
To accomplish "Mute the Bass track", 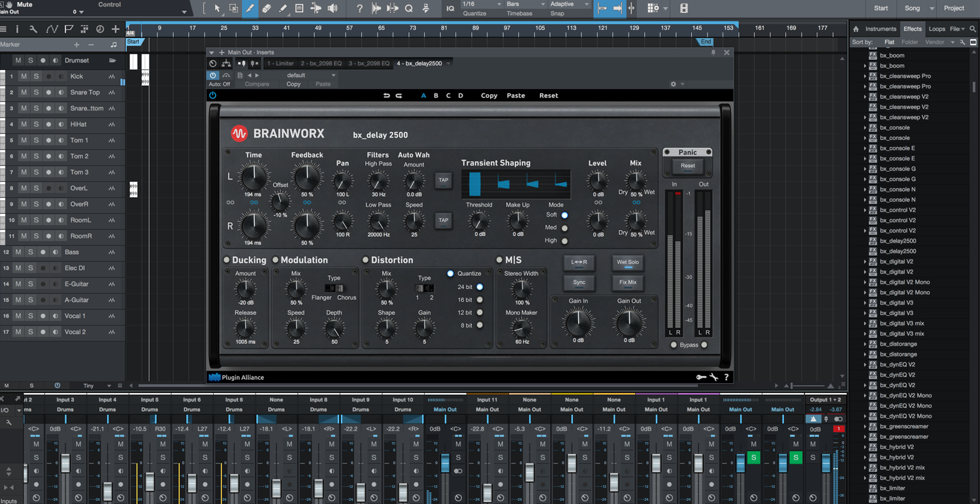I will pyautogui.click(x=18, y=252).
